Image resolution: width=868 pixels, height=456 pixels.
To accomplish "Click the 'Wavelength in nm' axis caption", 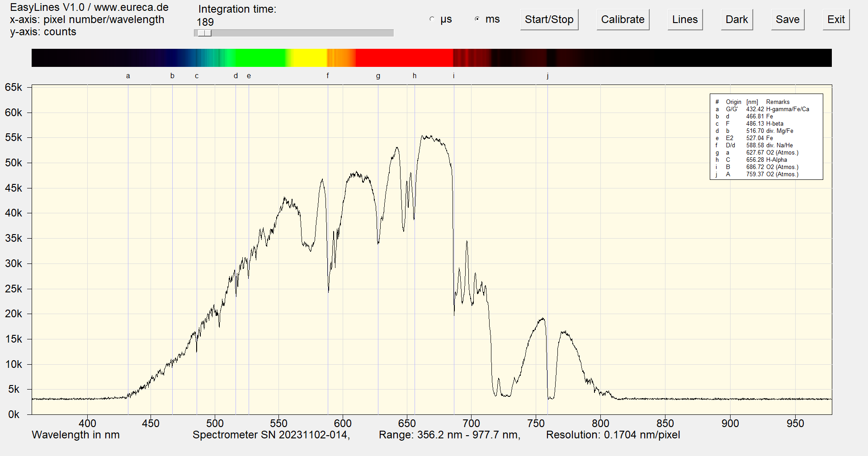I will (76, 435).
